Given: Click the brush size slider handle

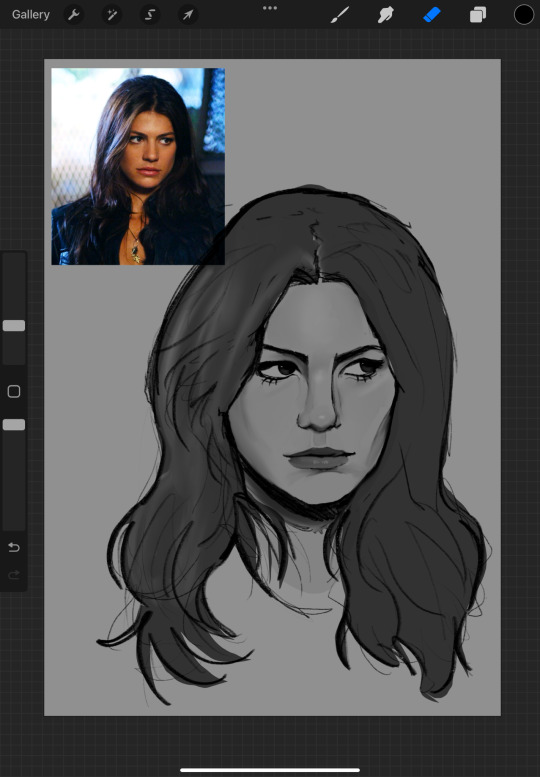Looking at the screenshot, I should 14,326.
